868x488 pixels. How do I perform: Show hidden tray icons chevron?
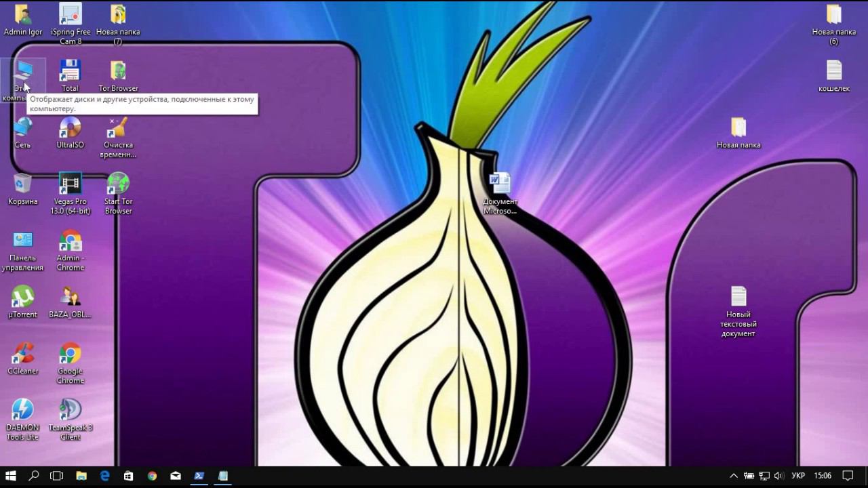point(733,476)
